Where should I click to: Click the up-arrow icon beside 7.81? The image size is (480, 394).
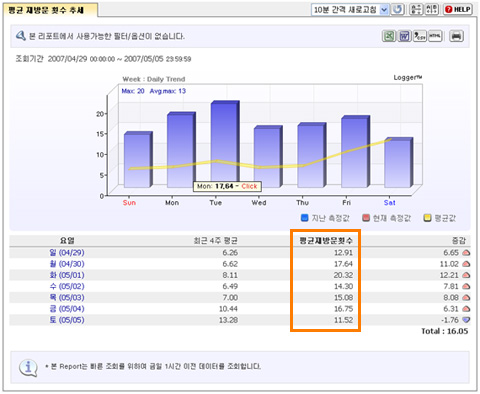point(466,287)
